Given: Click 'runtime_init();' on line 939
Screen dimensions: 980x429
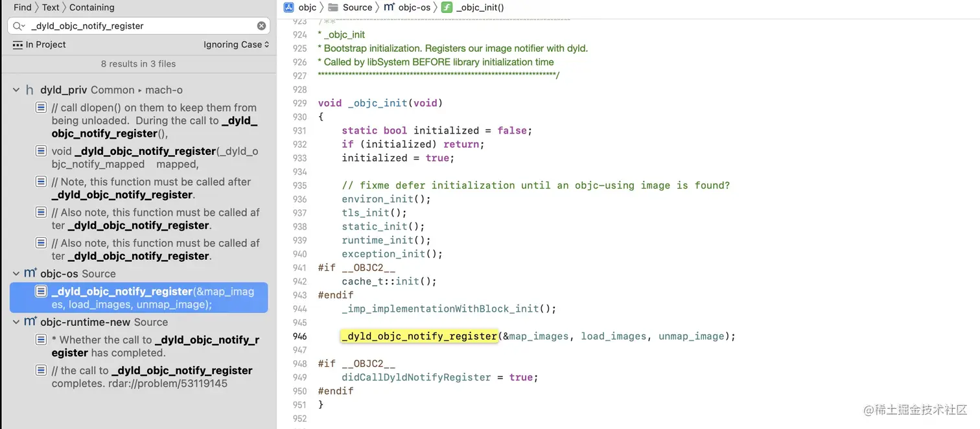Looking at the screenshot, I should pos(386,240).
